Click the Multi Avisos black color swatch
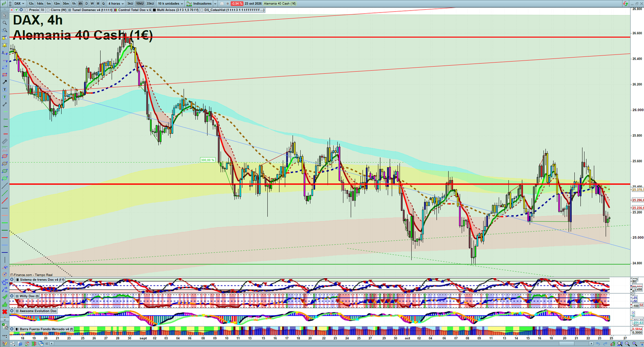 click(x=154, y=10)
